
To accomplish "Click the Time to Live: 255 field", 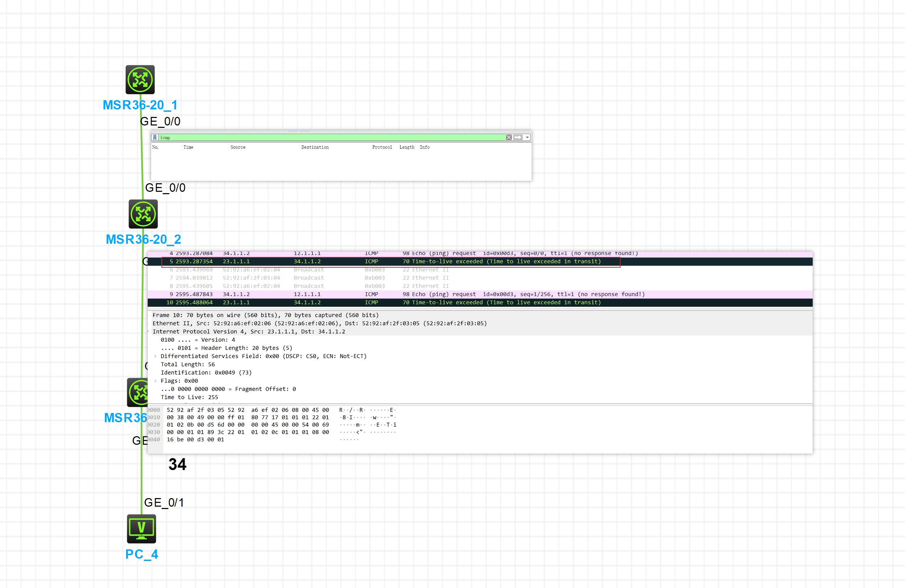I will [x=189, y=397].
